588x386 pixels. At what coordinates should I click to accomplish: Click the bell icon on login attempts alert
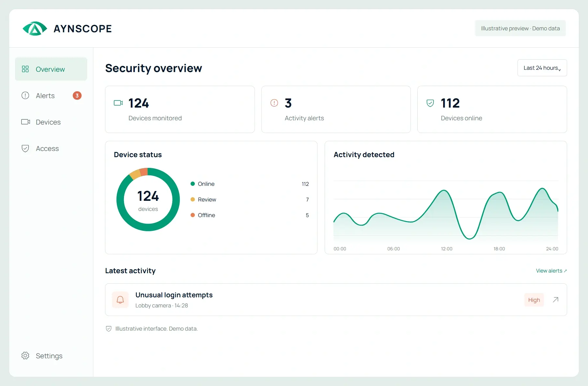click(x=120, y=300)
